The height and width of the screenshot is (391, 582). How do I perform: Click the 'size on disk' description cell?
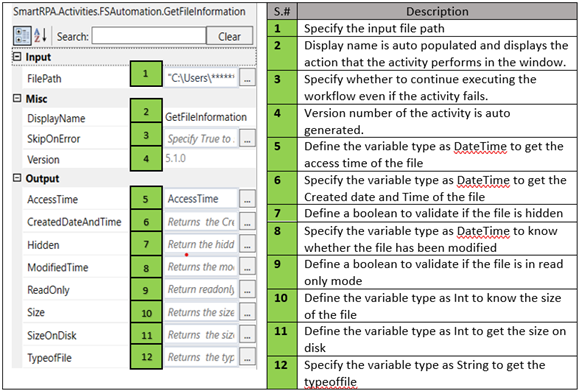[x=437, y=339]
